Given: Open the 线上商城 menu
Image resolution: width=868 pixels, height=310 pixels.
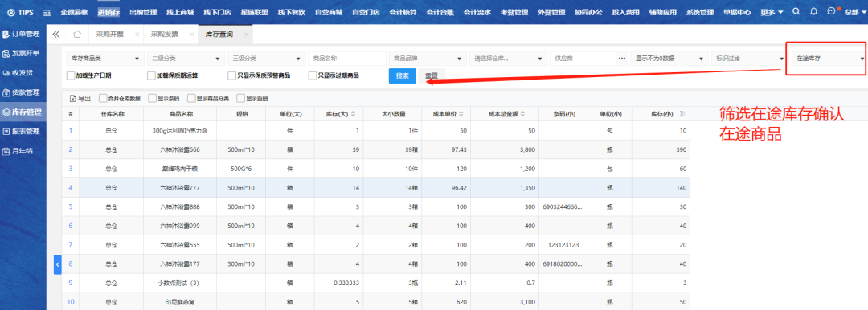Looking at the screenshot, I should (x=180, y=11).
